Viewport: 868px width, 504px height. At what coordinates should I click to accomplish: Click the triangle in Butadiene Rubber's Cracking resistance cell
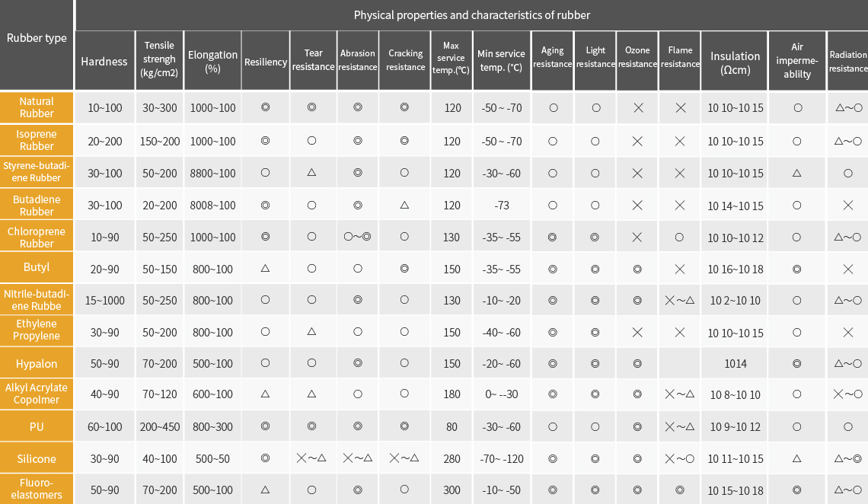[405, 206]
